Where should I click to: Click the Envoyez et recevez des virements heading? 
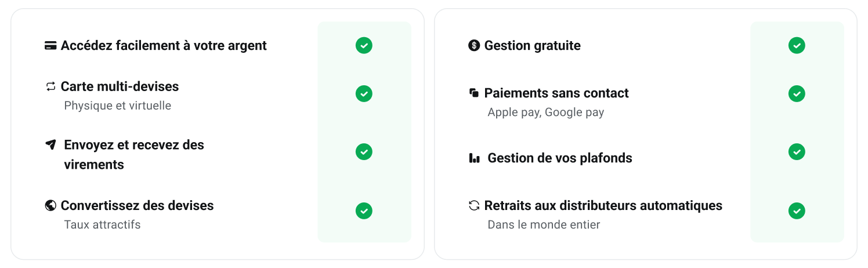pyautogui.click(x=134, y=154)
